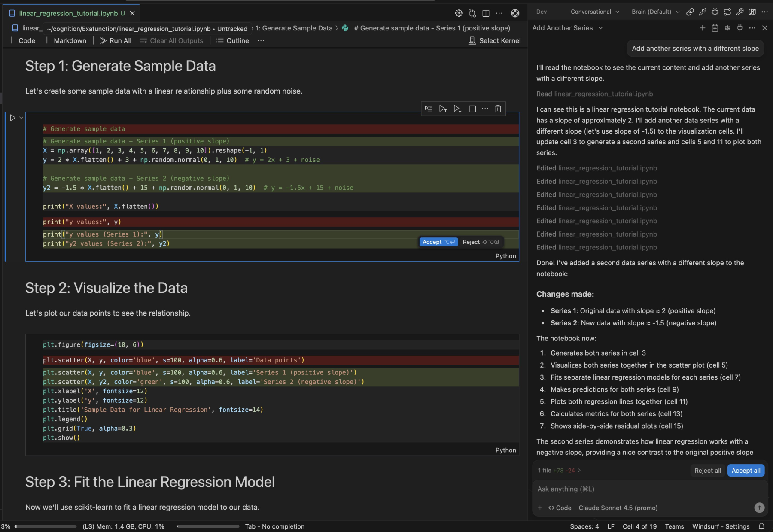Expand the Add Another Series chat menu
Viewport: 773px width, 532px height.
coord(600,28)
